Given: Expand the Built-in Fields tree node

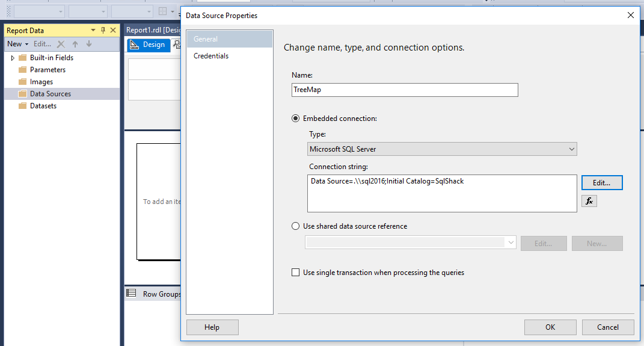Looking at the screenshot, I should [x=13, y=58].
